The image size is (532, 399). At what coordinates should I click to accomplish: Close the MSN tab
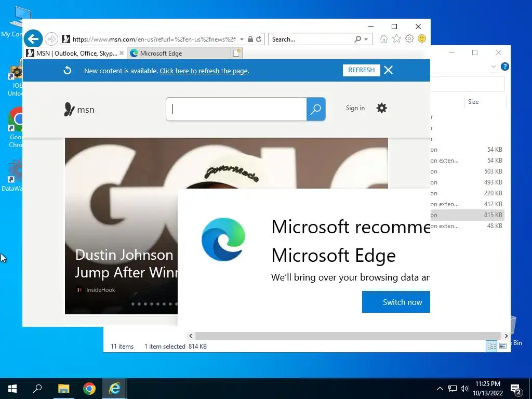(122, 54)
